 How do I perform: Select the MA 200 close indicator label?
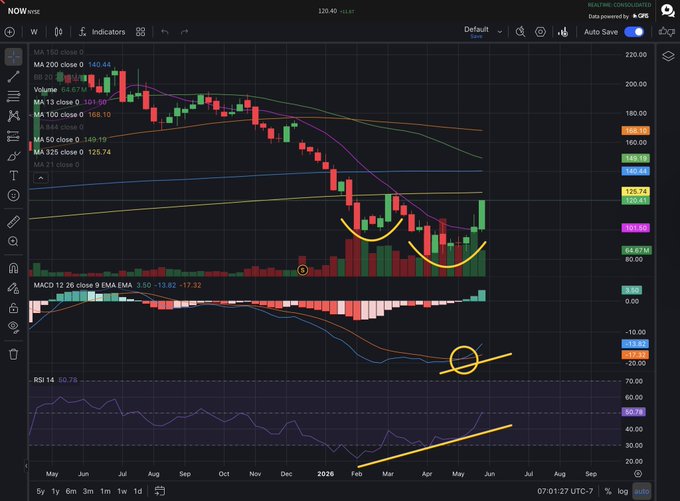(x=59, y=65)
